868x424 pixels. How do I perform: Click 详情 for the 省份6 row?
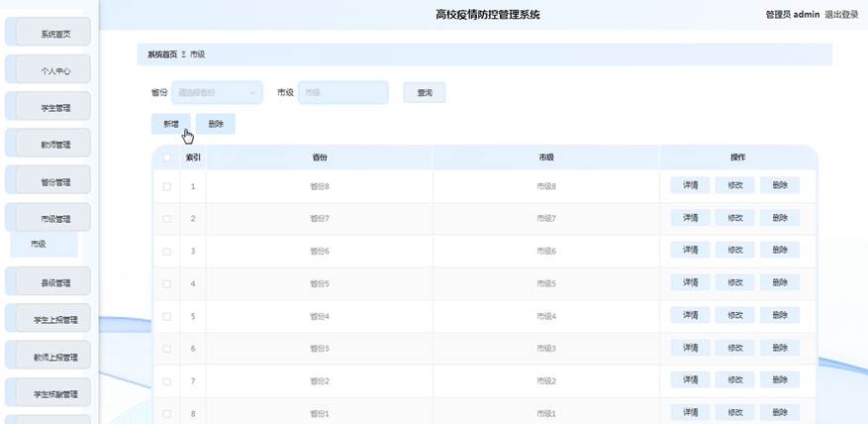point(690,250)
